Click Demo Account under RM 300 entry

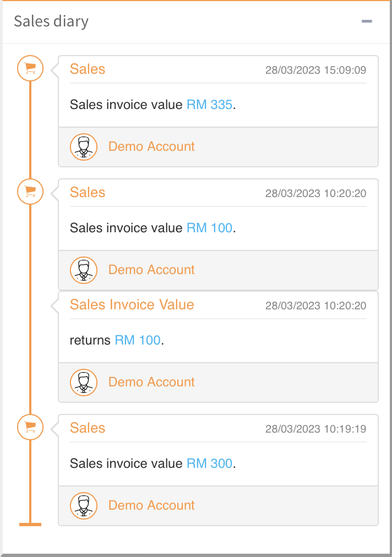coord(151,506)
